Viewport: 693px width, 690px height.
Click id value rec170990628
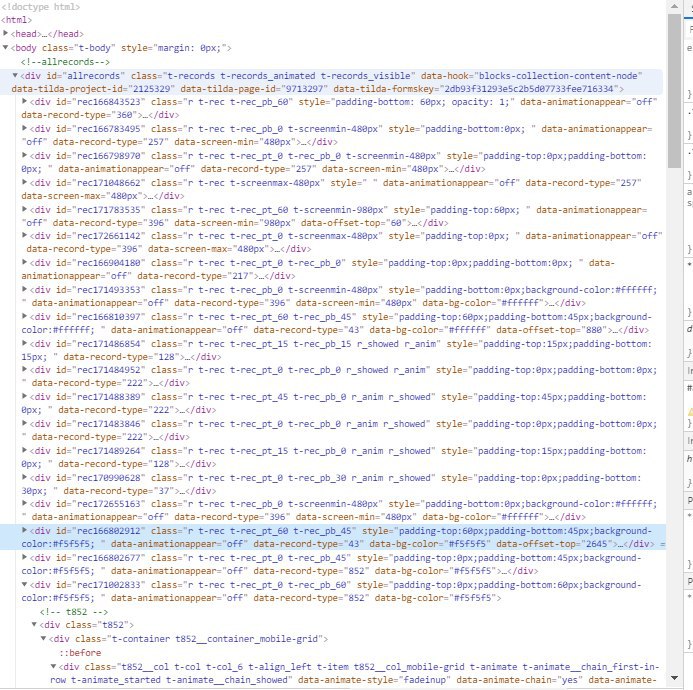(109, 478)
